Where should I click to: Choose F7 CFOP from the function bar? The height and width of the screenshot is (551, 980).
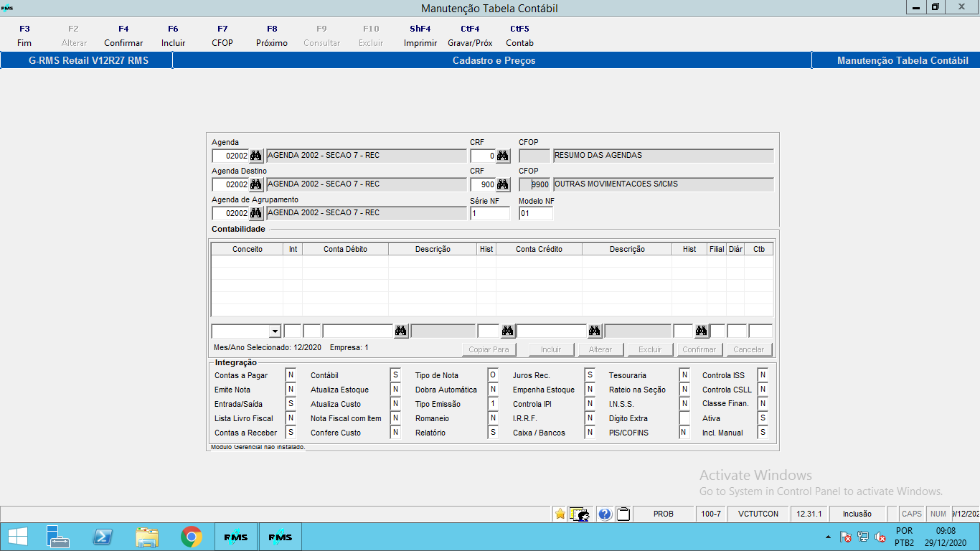222,36
